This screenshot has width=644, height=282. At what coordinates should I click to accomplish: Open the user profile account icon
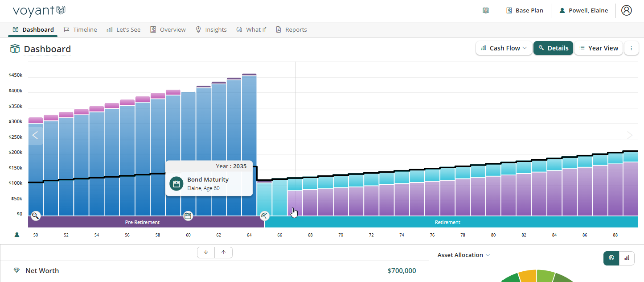(626, 10)
